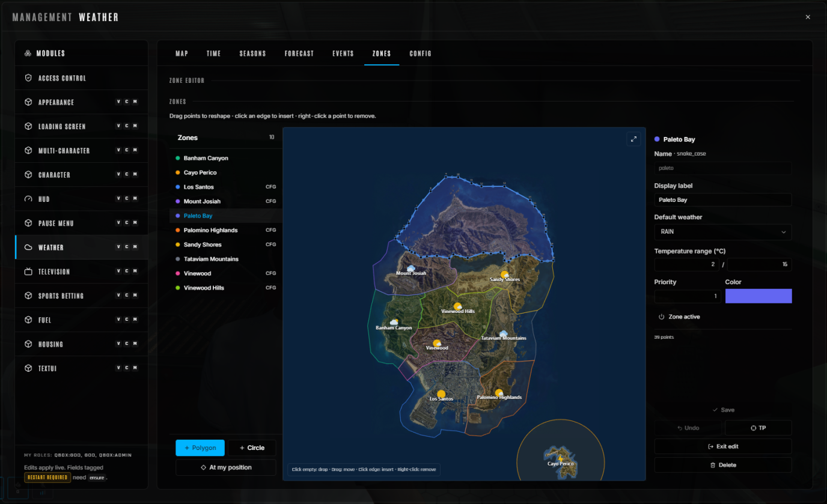Open the zone Color swatch picker
Image resolution: width=827 pixels, height=504 pixels.
(x=758, y=296)
